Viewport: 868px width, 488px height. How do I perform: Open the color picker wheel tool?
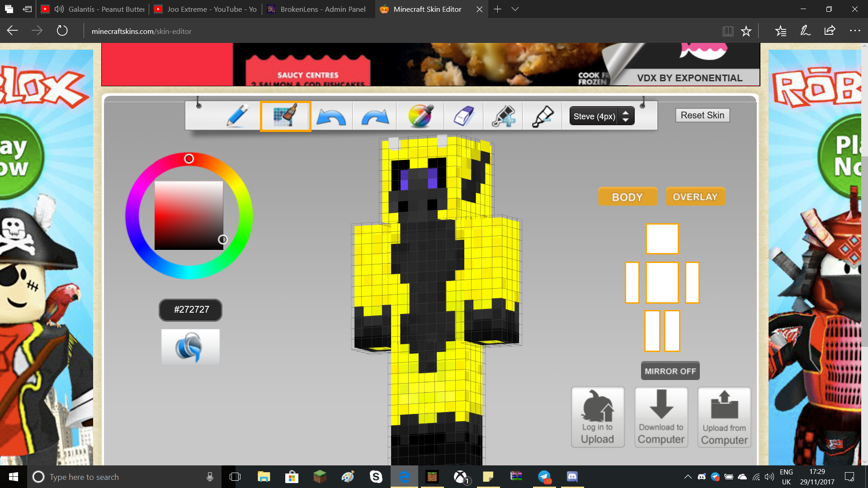[420, 116]
